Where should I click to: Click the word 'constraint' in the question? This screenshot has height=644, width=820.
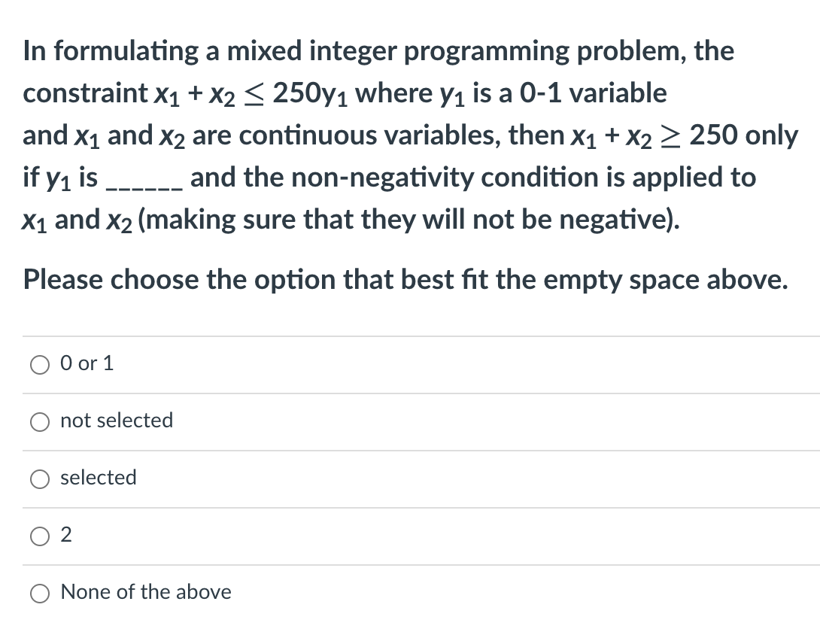click(86, 93)
